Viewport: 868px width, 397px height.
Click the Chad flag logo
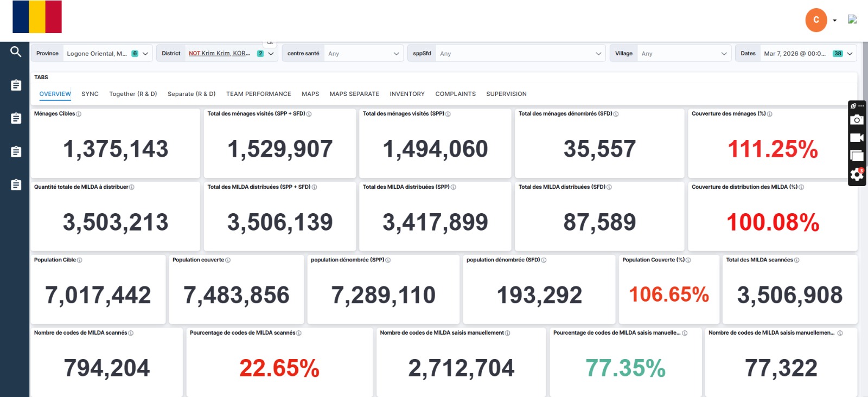pos(37,17)
